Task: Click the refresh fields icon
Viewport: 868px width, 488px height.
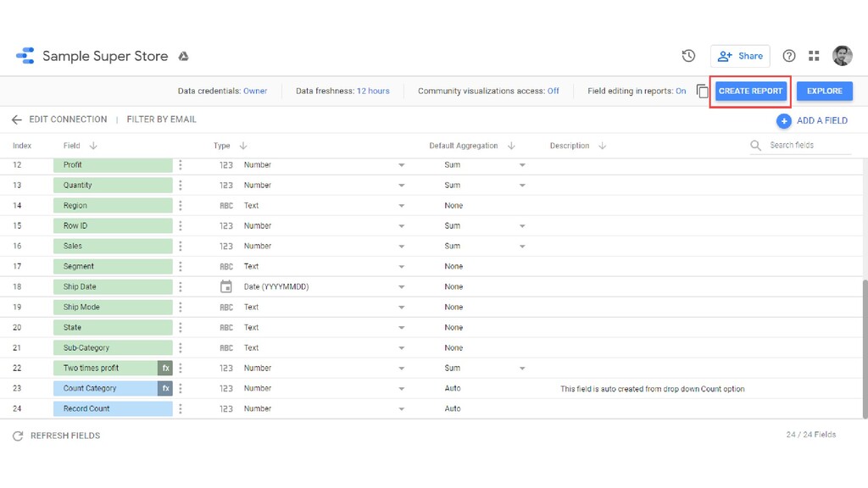Action: pos(18,435)
